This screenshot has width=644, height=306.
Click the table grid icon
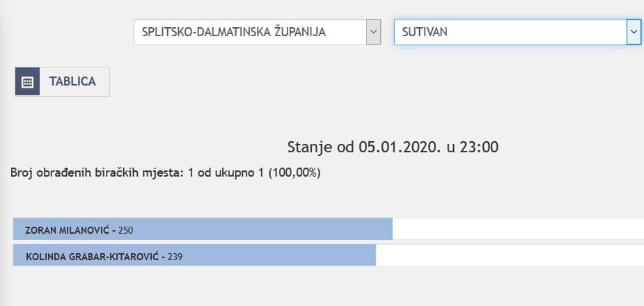coord(27,82)
